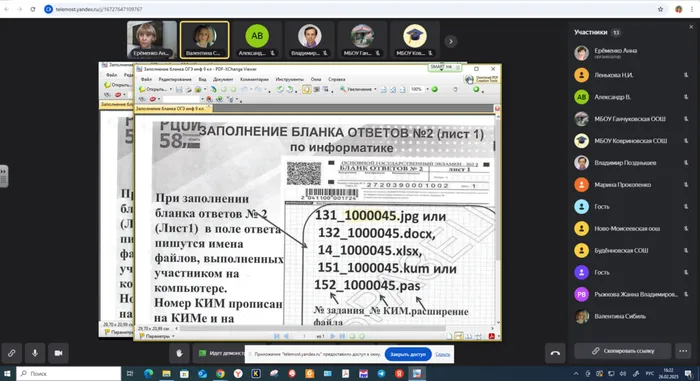Open Документ menu in PDF-XChange Viewer

point(223,79)
